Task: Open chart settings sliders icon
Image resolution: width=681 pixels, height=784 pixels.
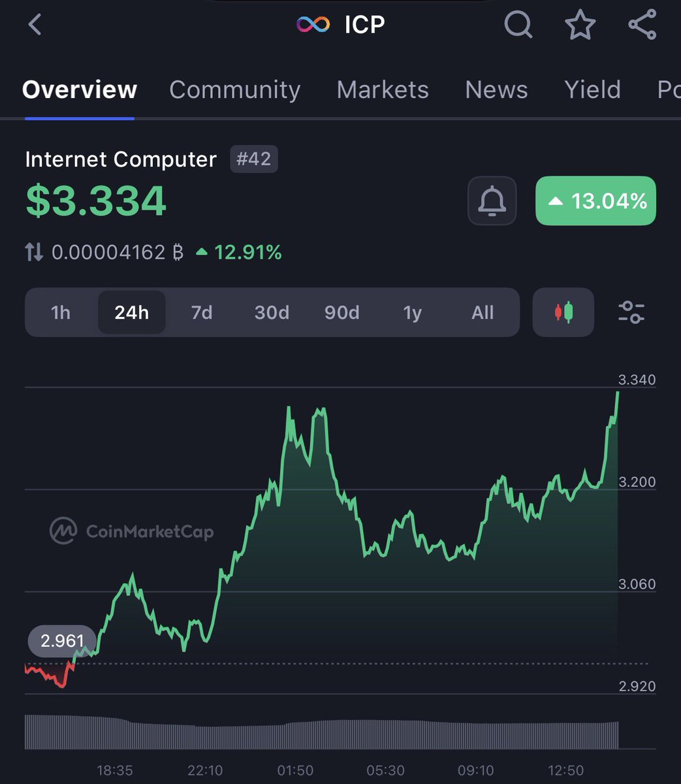Action: tap(631, 312)
